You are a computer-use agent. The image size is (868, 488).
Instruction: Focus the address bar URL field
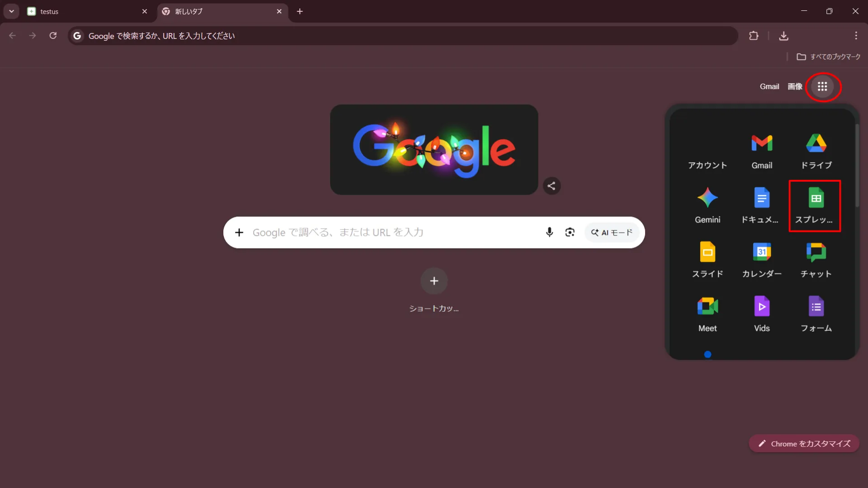[x=402, y=36]
